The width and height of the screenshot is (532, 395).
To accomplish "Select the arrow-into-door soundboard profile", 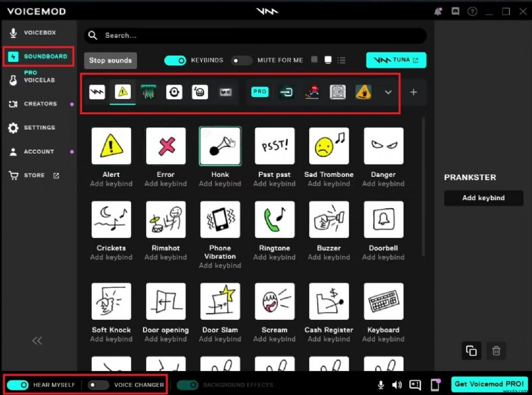I will [x=287, y=92].
